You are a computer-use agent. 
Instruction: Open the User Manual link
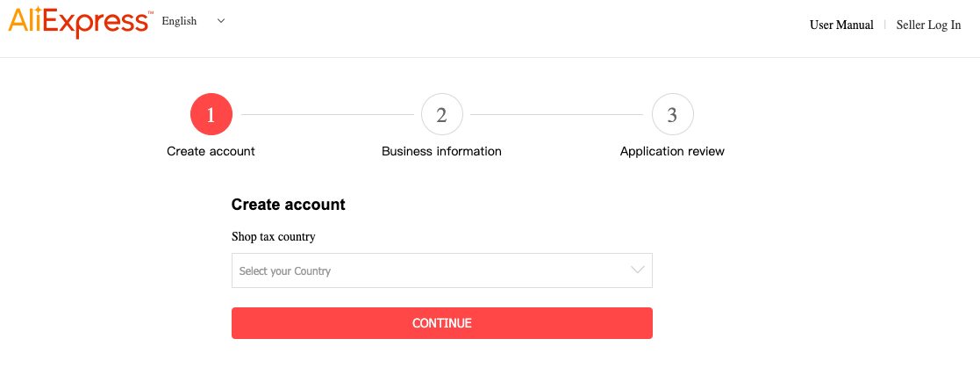click(x=841, y=25)
